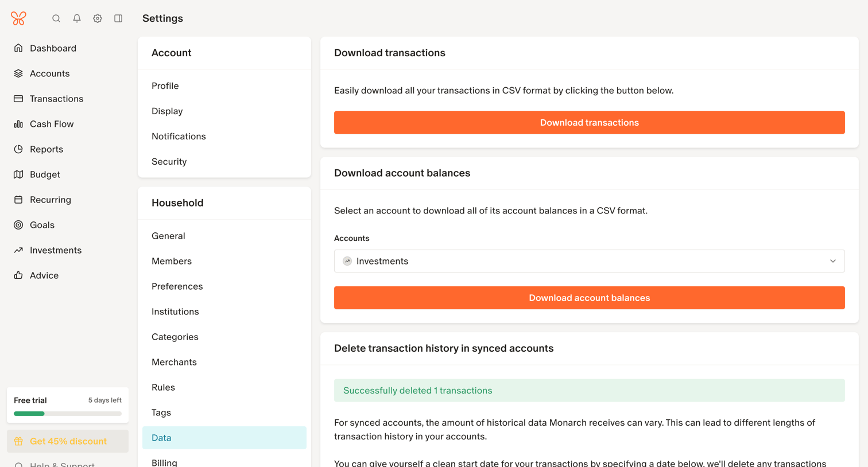Viewport: 868px width, 467px height.
Task: Click the Cash Flow bar chart icon
Action: (x=18, y=124)
